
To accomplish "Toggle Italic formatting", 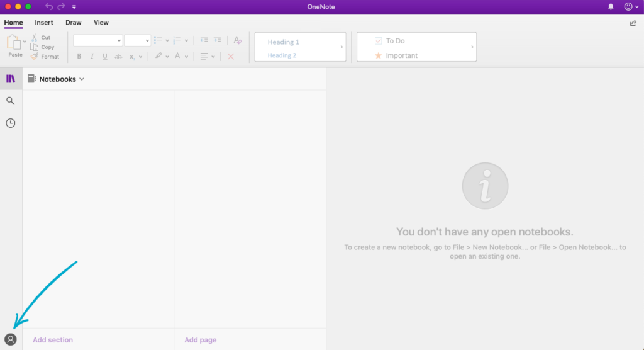I will click(92, 57).
